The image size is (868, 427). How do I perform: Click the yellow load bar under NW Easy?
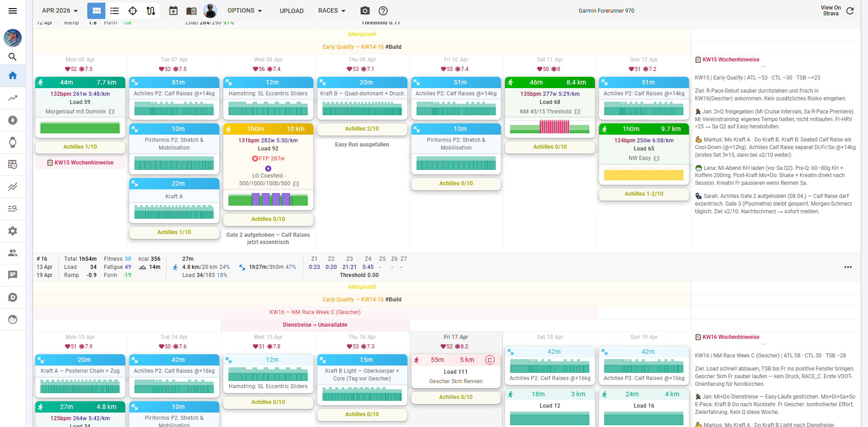coord(643,175)
